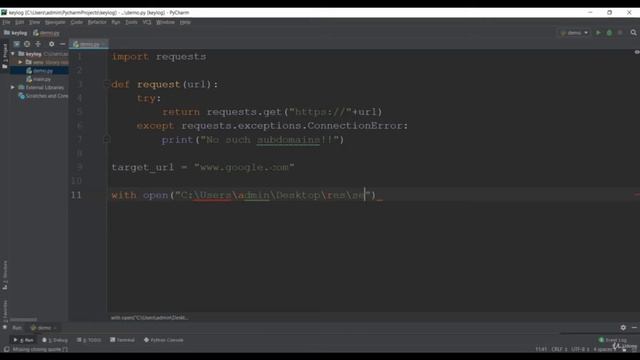Click the breadcrumb 'with open(...' below editor

point(149,318)
